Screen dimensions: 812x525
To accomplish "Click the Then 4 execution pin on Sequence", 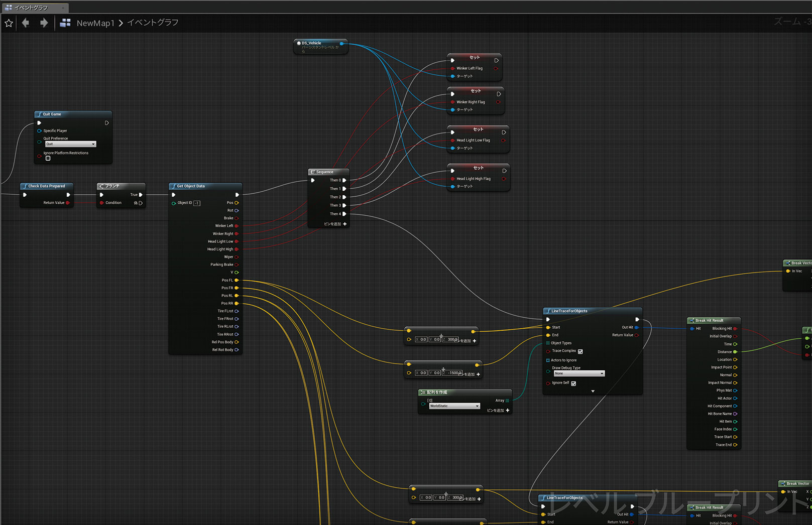I will point(344,214).
